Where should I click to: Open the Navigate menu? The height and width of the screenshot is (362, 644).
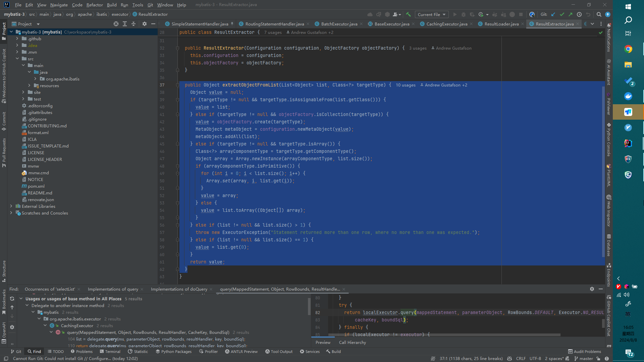click(59, 5)
